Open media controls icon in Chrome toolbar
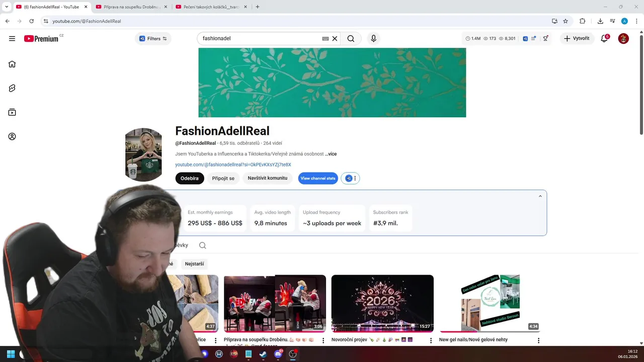 tap(612, 21)
